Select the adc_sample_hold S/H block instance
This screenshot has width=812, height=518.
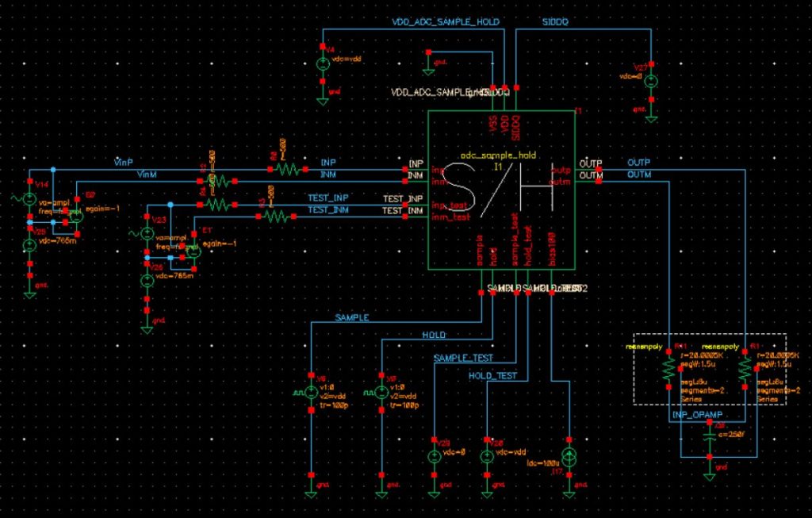coord(501,190)
